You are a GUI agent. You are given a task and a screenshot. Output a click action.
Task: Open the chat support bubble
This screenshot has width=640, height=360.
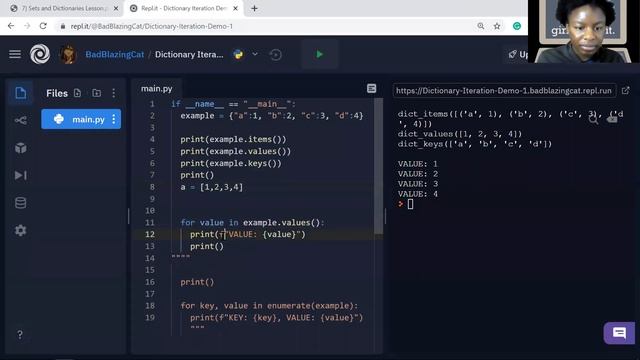pos(619,333)
